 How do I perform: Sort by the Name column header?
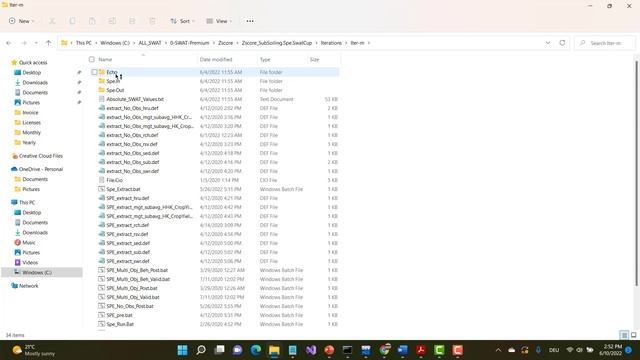point(105,60)
